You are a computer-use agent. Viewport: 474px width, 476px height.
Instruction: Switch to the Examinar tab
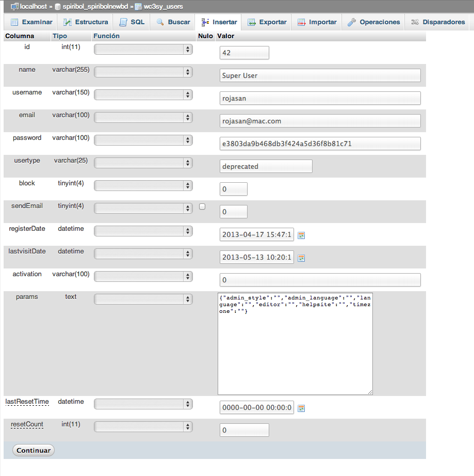pos(31,22)
